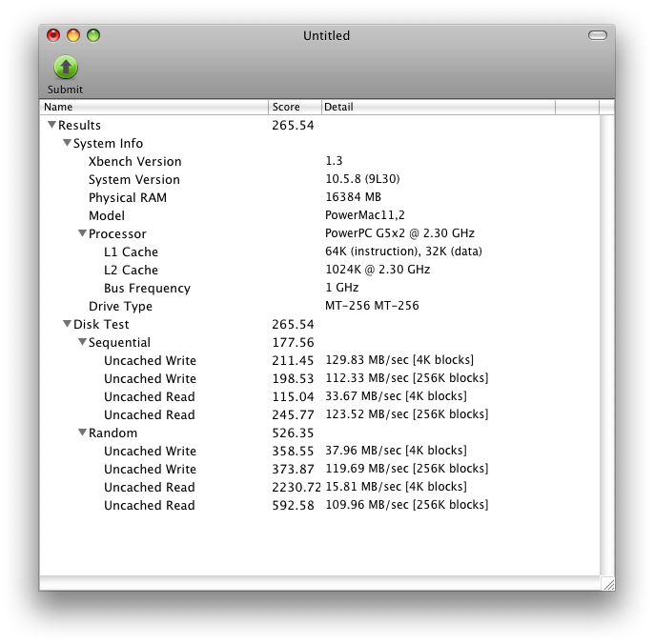Click detail '123.52 MB/sec [256K blocks]'
This screenshot has height=644, width=654.
pyautogui.click(x=407, y=414)
